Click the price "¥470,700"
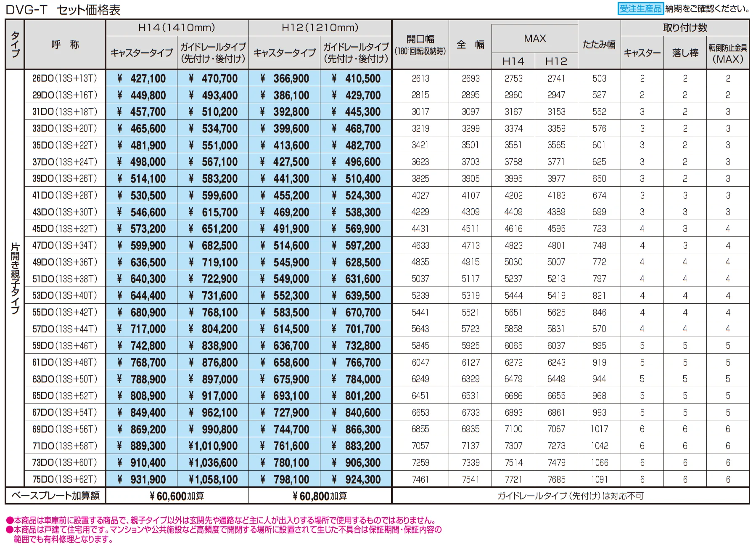The image size is (756, 555). click(213, 78)
